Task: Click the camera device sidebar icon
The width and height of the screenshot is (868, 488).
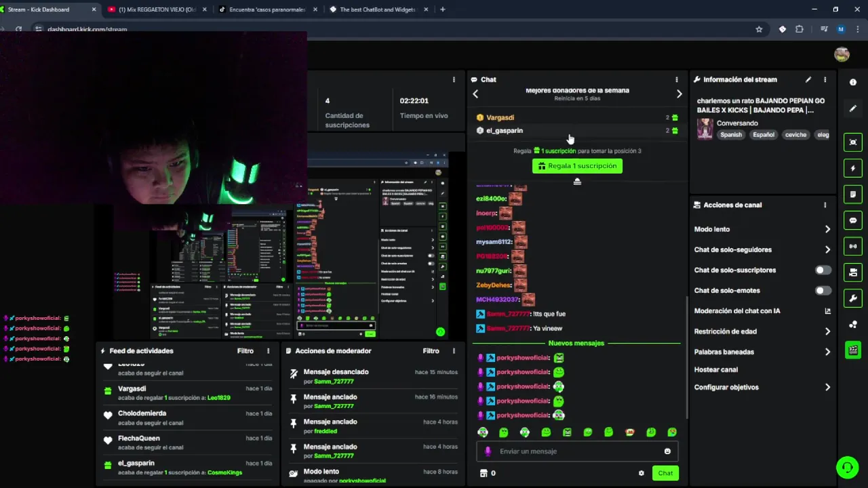Action: pos(853,272)
